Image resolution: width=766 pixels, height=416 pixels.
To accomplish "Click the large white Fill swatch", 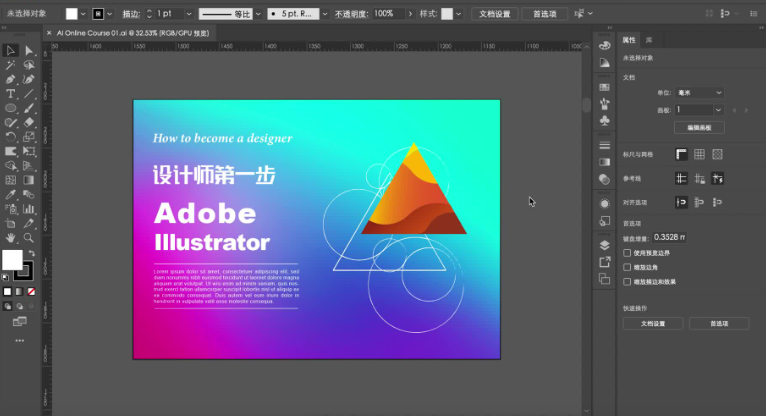I will click(x=12, y=260).
